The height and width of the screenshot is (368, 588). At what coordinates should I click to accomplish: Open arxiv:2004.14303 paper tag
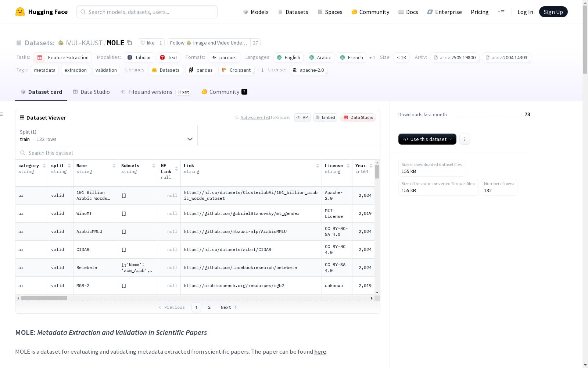tap(506, 57)
